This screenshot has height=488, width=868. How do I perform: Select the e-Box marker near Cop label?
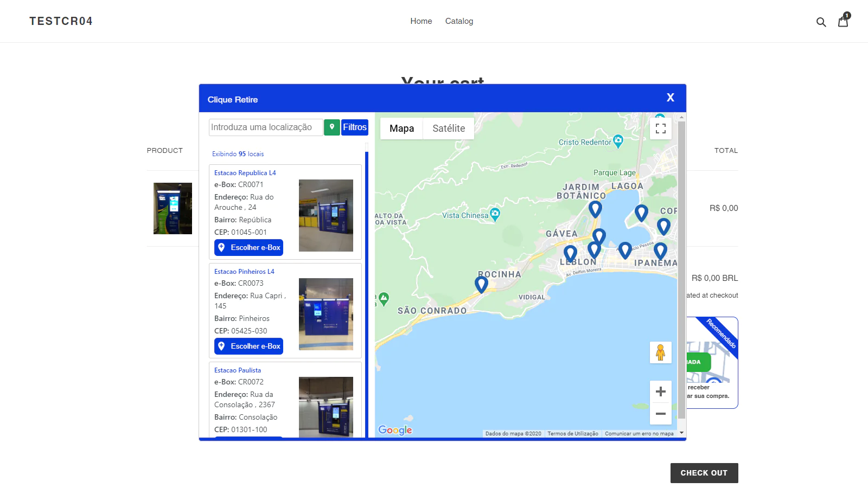point(663,226)
